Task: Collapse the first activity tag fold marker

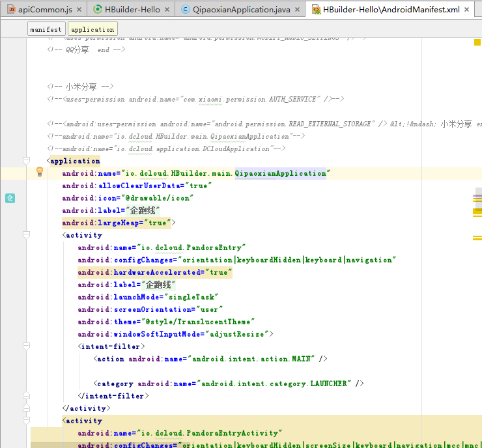Action: click(27, 235)
